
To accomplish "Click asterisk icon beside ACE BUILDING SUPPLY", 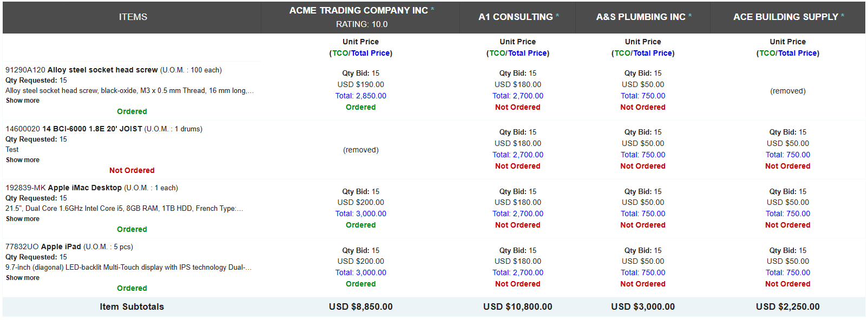I will coord(843,16).
